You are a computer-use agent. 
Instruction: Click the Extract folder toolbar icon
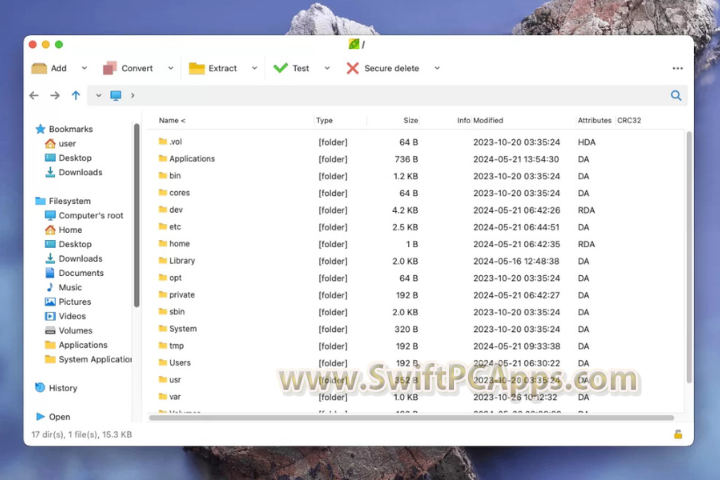pyautogui.click(x=197, y=68)
